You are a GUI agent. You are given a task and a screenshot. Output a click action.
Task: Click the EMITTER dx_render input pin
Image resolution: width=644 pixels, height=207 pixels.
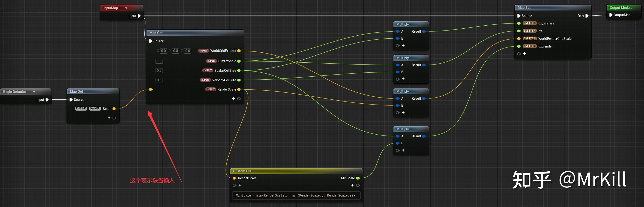pyautogui.click(x=519, y=46)
